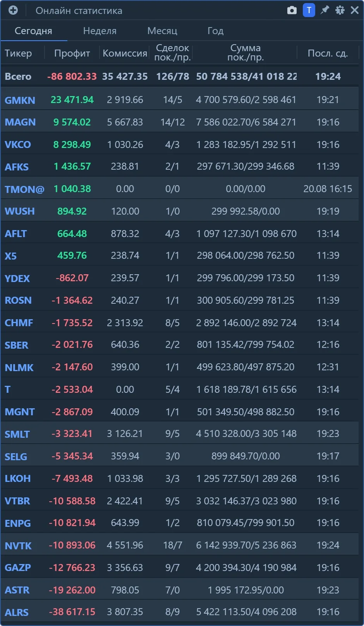This screenshot has height=626, width=364.
Task: Open the WUSH ticker
Action: pyautogui.click(x=20, y=211)
